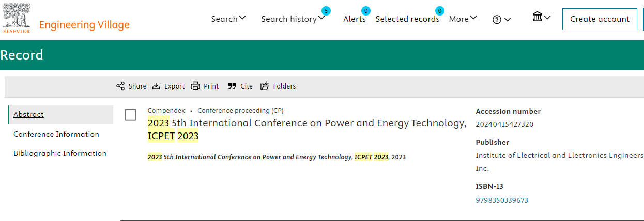Go to the Engineering Village home link
This screenshot has height=221, width=644.
[84, 24]
